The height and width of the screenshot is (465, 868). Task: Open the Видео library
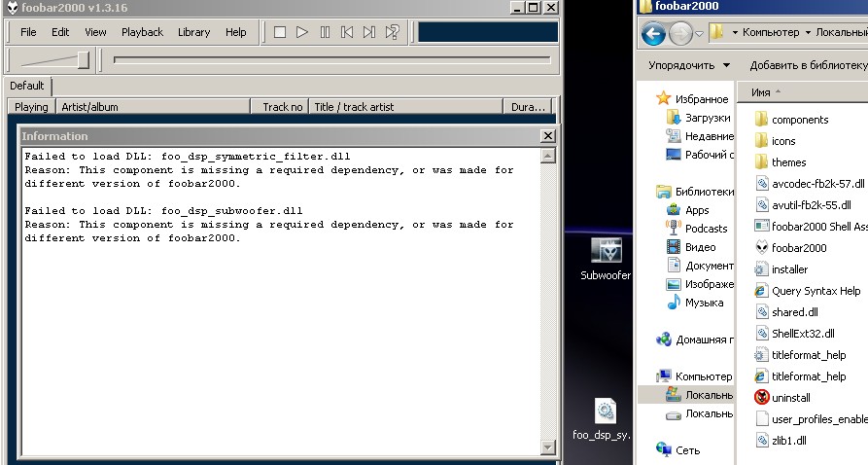coord(691,247)
